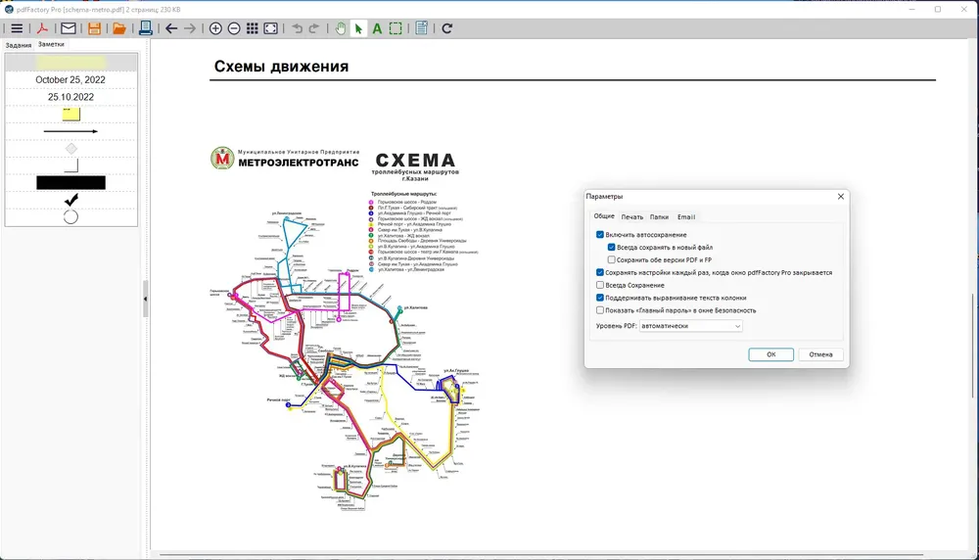Select the green letter A text tool
The width and height of the screenshot is (979, 560).
click(377, 28)
